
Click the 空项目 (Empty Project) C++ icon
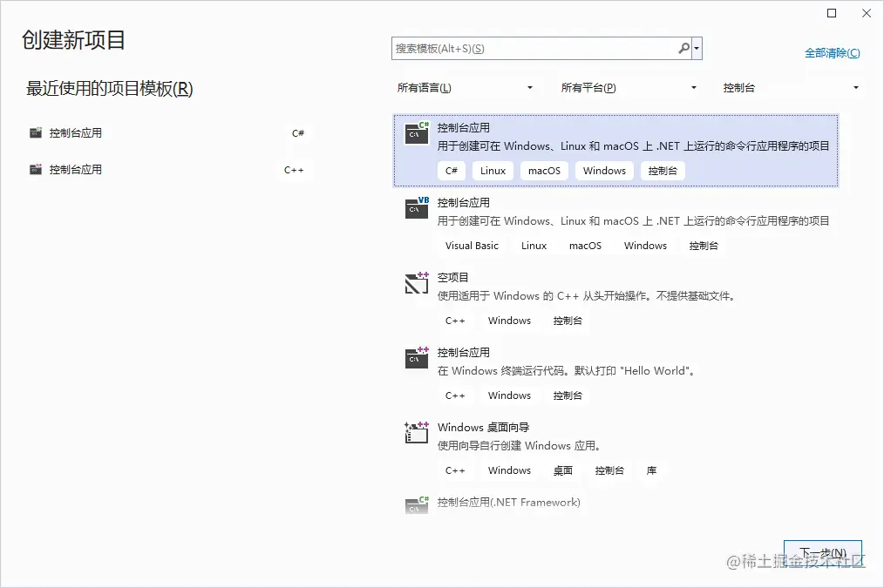click(x=416, y=283)
